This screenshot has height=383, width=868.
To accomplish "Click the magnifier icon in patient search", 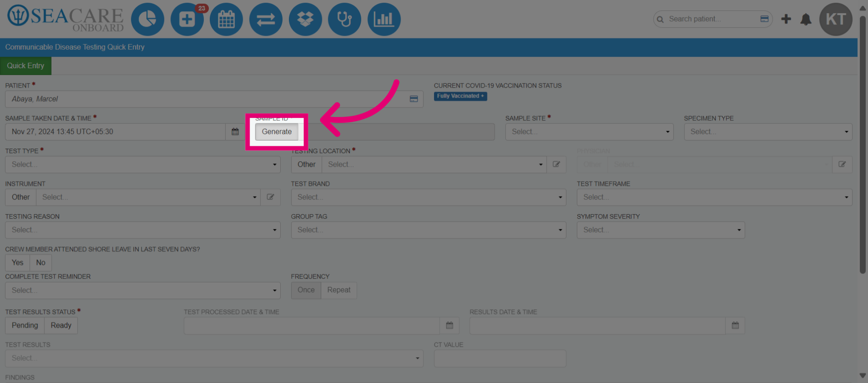I will [x=660, y=19].
